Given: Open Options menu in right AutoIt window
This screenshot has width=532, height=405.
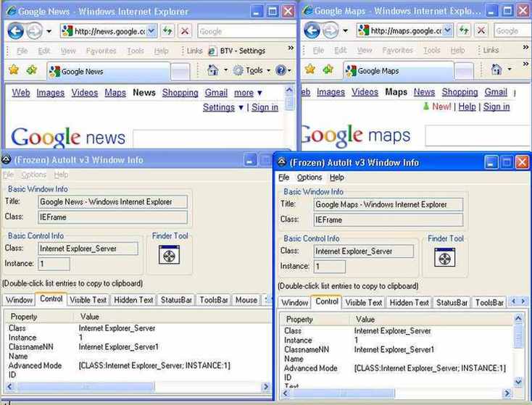Looking at the screenshot, I should pos(309,178).
